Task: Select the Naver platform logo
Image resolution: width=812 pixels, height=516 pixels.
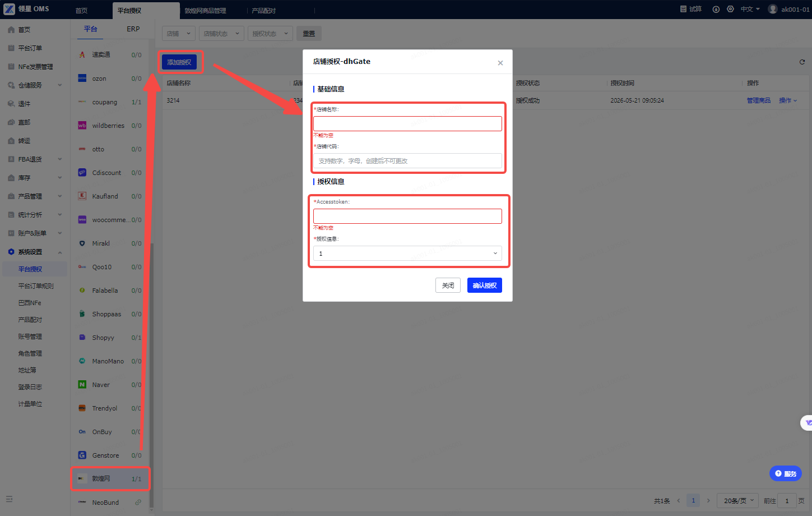Action: pos(82,385)
